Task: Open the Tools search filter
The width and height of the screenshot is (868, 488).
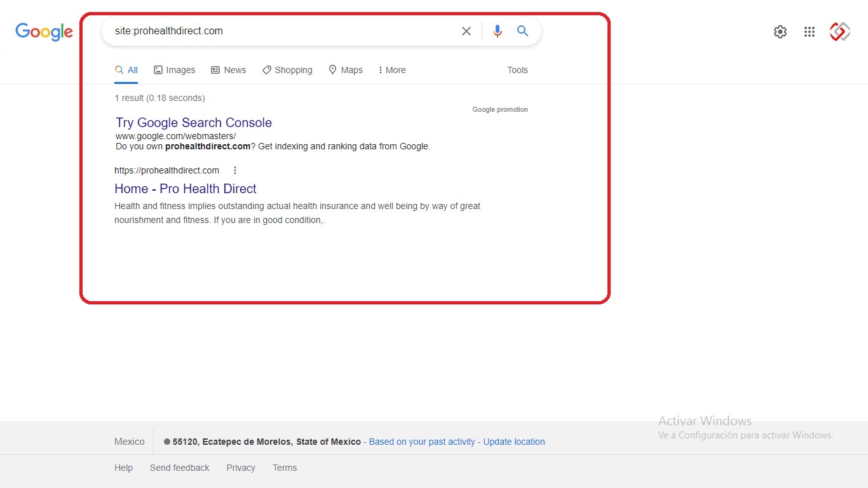Action: [517, 70]
